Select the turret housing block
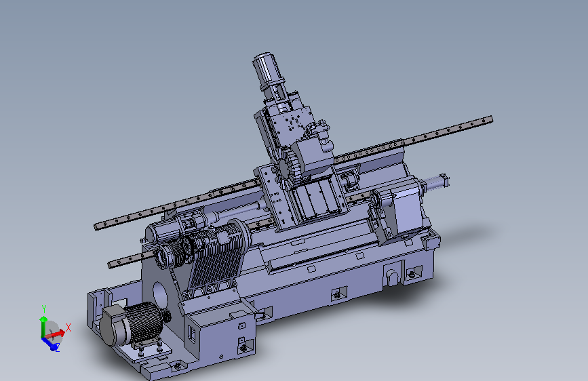 [x=313, y=156]
